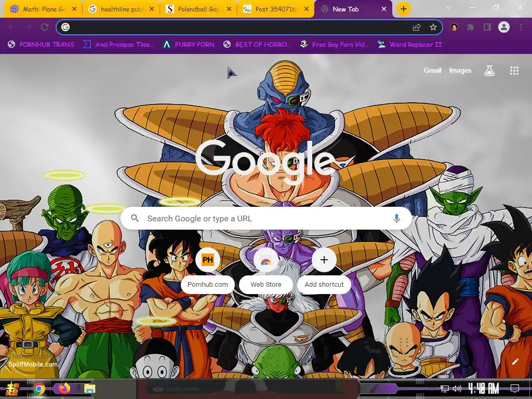This screenshot has width=532, height=399.
Task: Click the Chrome icon on the taskbar
Action: pyautogui.click(x=39, y=389)
